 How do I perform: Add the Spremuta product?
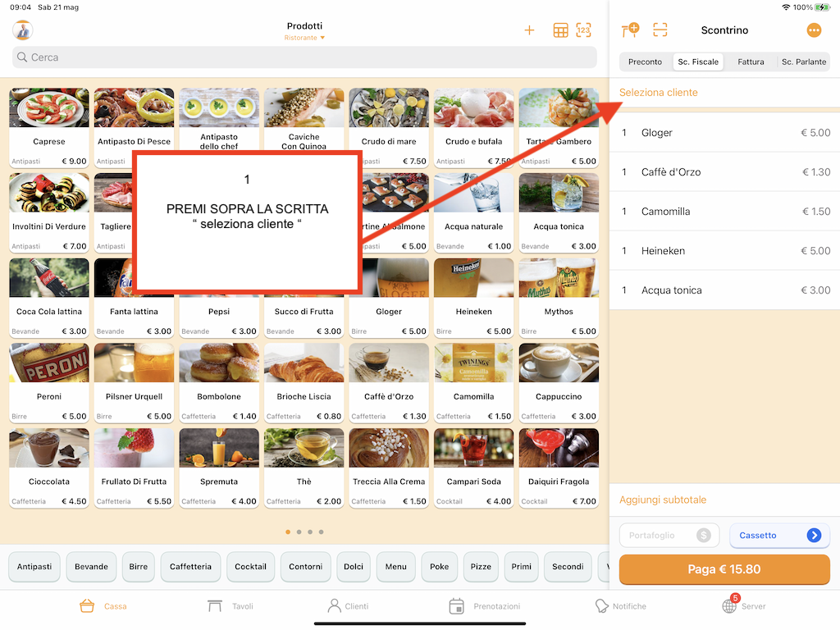point(218,468)
